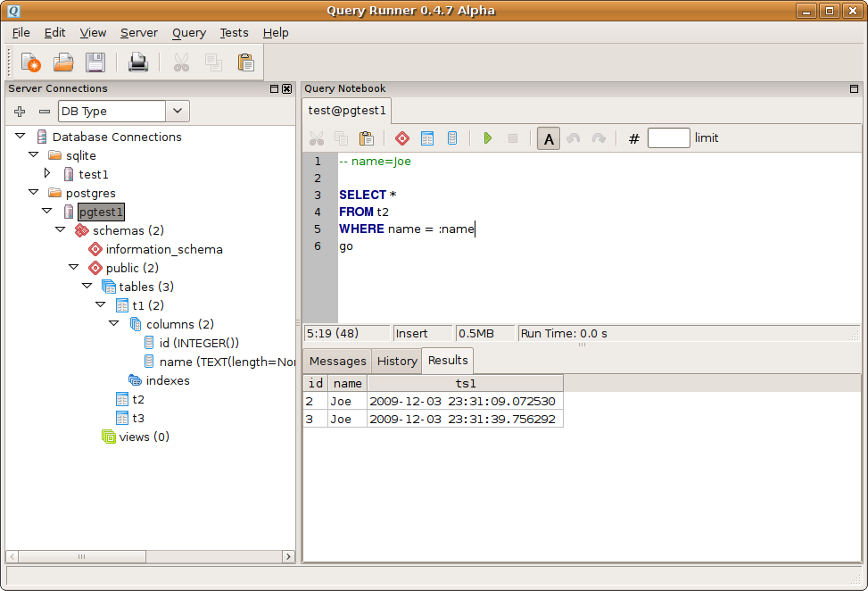Click the horizontal scrollbar thumb in the tree panel
This screenshot has width=868, height=591.
click(x=82, y=556)
